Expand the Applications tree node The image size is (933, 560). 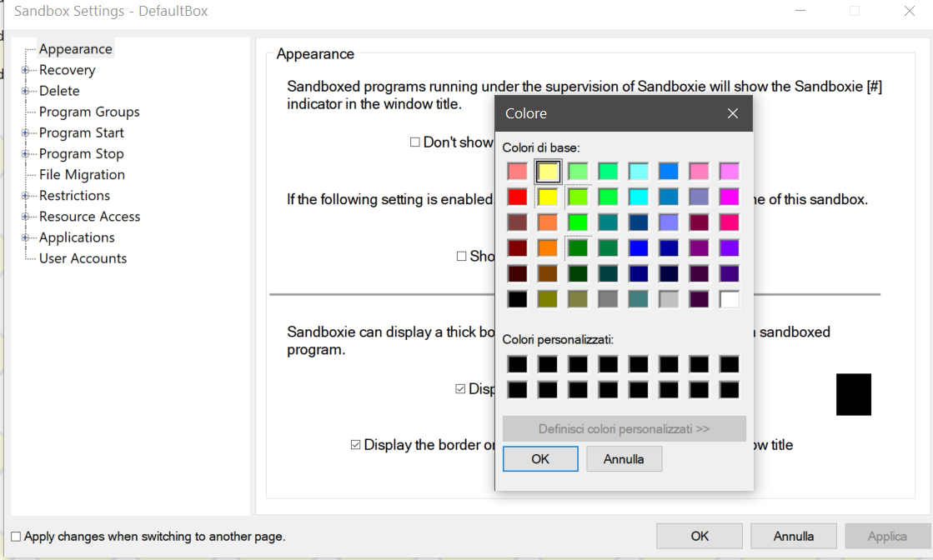pyautogui.click(x=25, y=237)
